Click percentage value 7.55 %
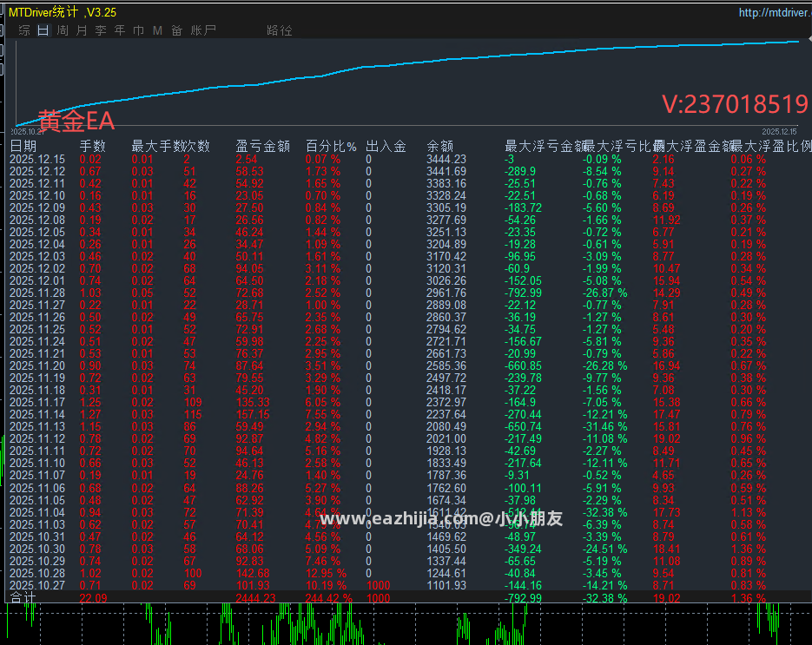The height and width of the screenshot is (645, 812). point(322,415)
